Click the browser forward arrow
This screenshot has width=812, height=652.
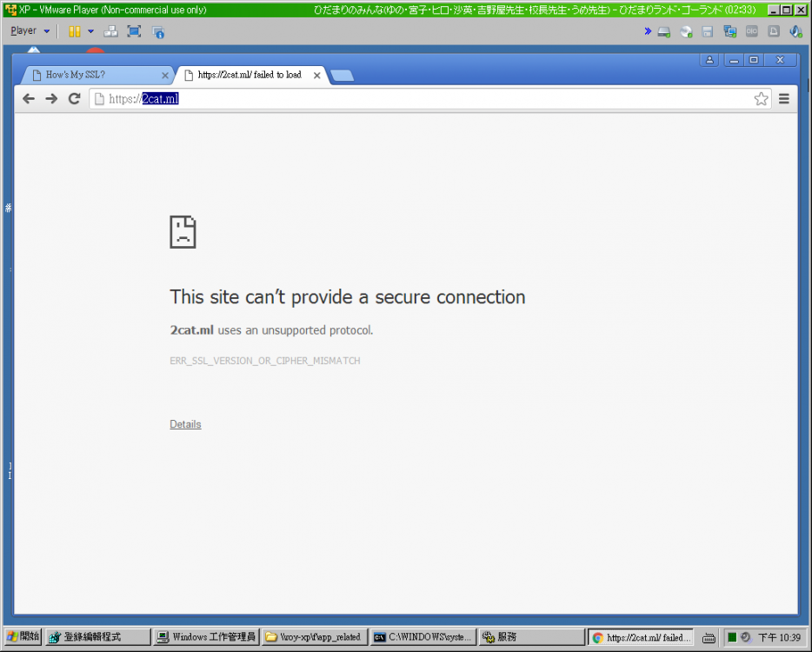pyautogui.click(x=51, y=99)
